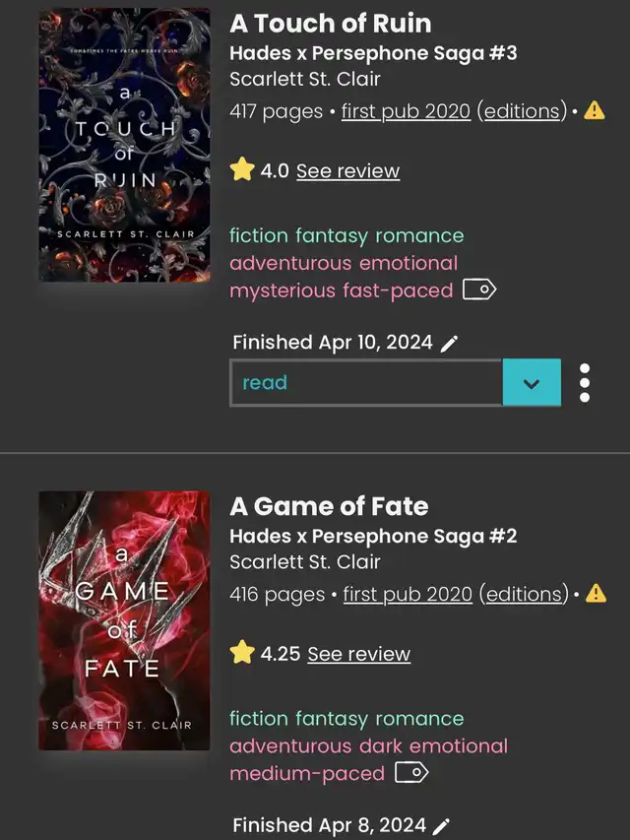Open editions link for A Touch of Ruin
The width and height of the screenshot is (630, 840).
point(522,111)
